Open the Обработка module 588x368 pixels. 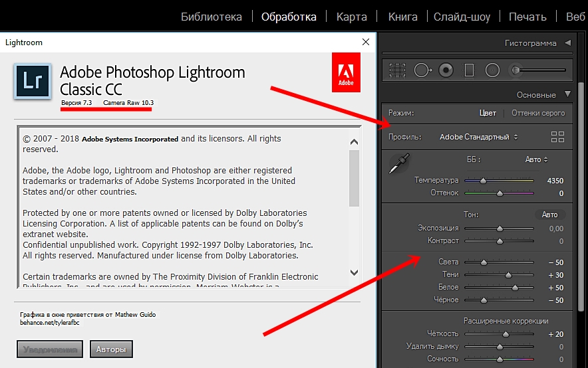[289, 17]
